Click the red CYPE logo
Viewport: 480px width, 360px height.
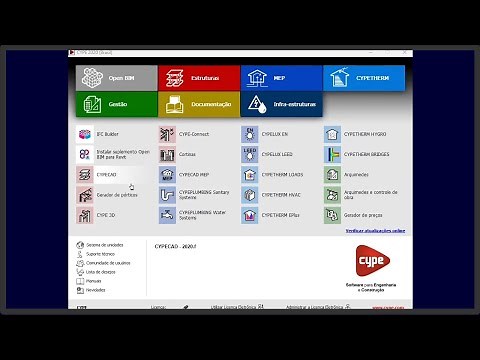coord(372,261)
